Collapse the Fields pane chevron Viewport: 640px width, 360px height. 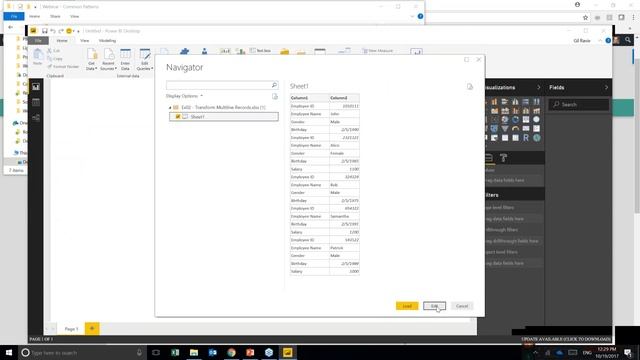click(606, 87)
